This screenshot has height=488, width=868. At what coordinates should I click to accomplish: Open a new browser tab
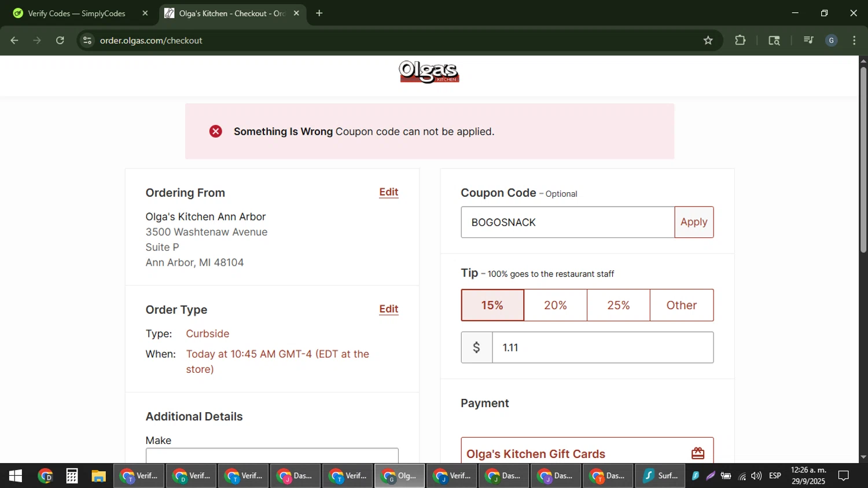319,13
